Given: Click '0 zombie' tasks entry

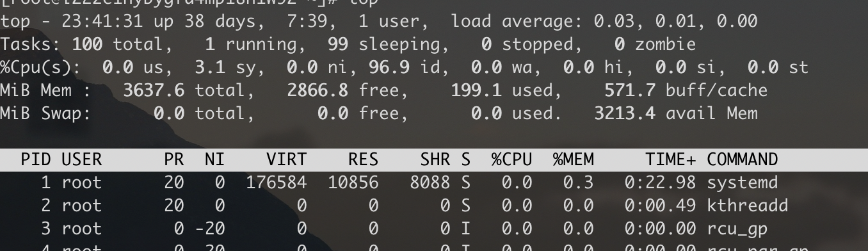Looking at the screenshot, I should pyautogui.click(x=655, y=45).
